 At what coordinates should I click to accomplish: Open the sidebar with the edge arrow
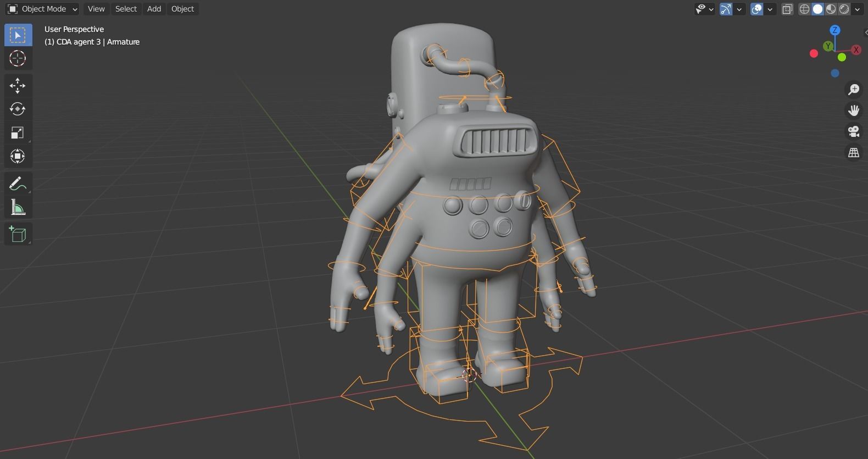[x=865, y=33]
